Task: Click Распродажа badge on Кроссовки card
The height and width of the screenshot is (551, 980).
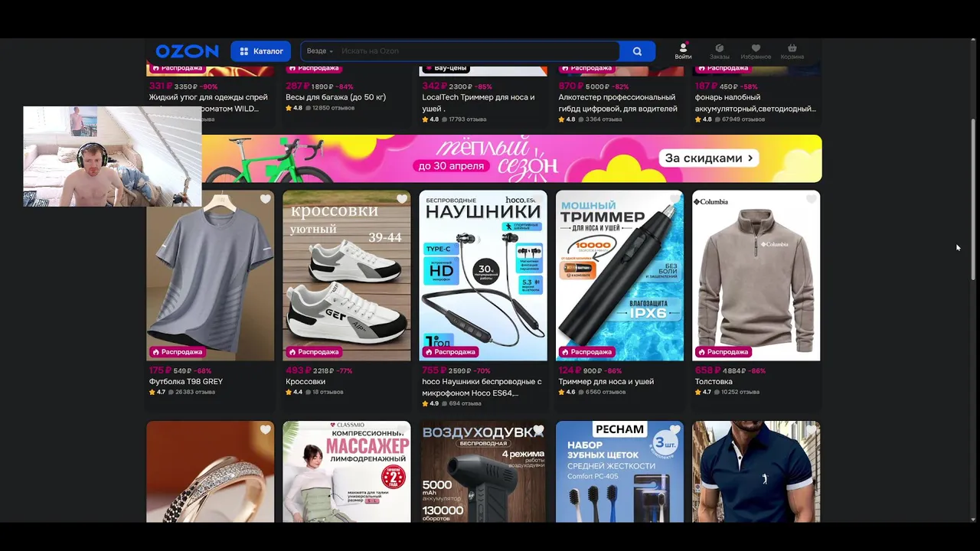Action: click(313, 352)
